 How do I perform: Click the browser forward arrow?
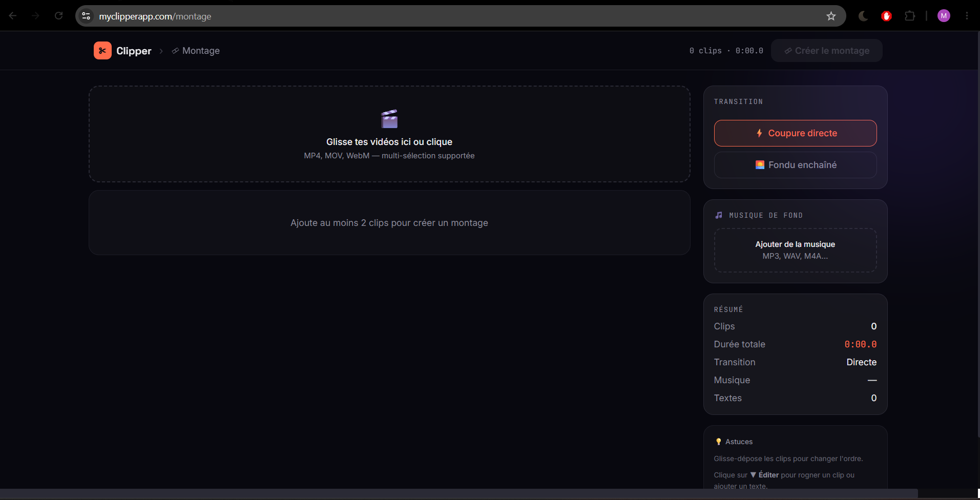(35, 16)
